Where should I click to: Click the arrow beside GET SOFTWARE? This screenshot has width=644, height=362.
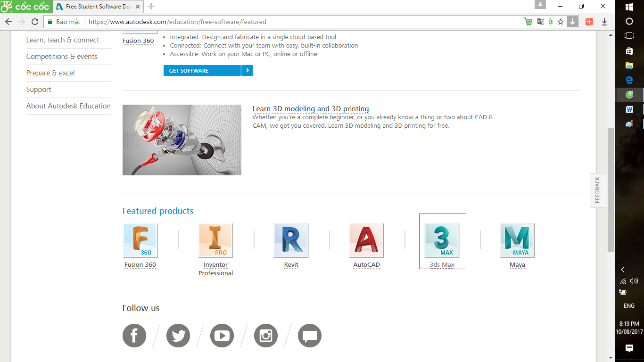247,71
